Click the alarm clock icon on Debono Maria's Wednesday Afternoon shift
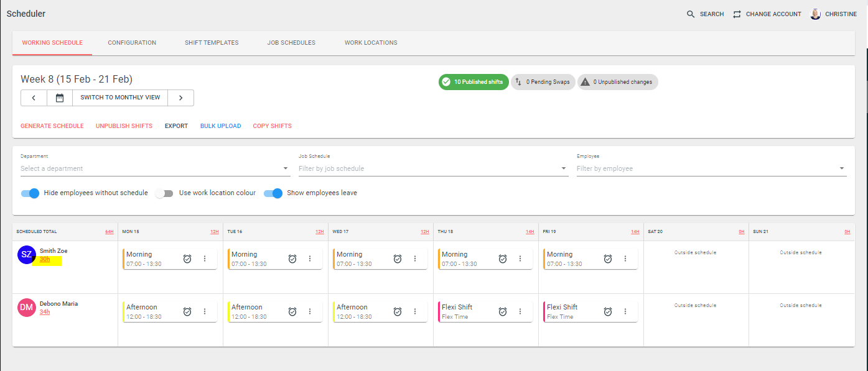Viewport: 868px width, 371px height. (398, 311)
